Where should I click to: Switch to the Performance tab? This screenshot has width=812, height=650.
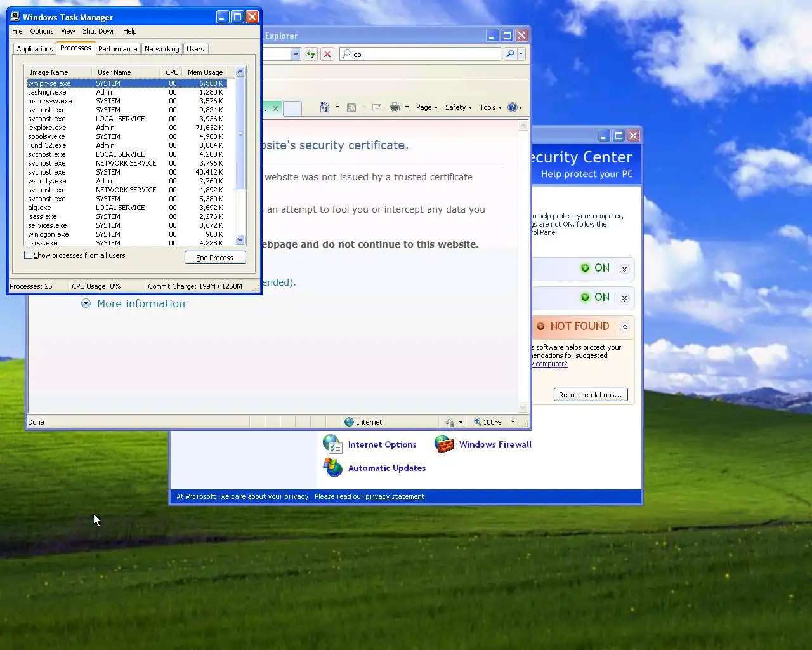[117, 49]
